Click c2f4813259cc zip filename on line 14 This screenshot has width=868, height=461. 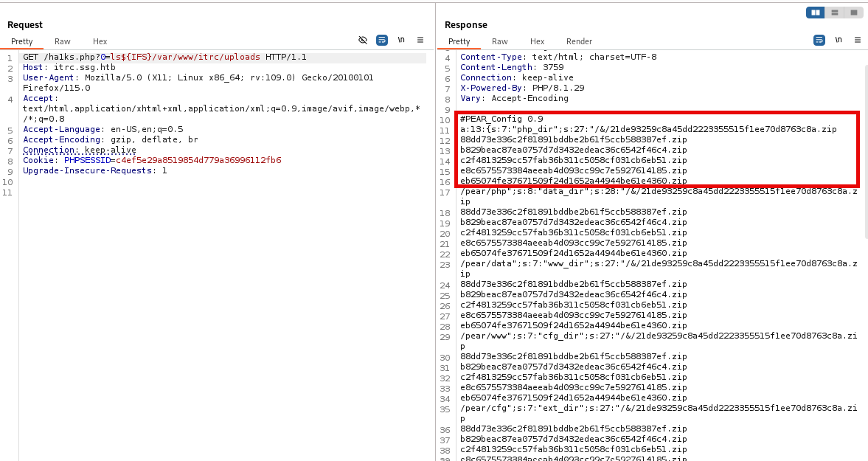pos(574,161)
